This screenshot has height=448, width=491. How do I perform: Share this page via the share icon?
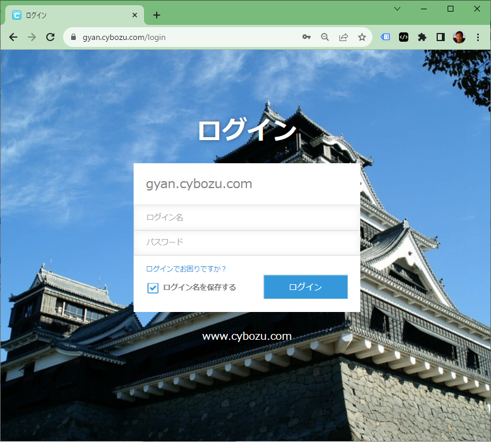click(x=344, y=37)
